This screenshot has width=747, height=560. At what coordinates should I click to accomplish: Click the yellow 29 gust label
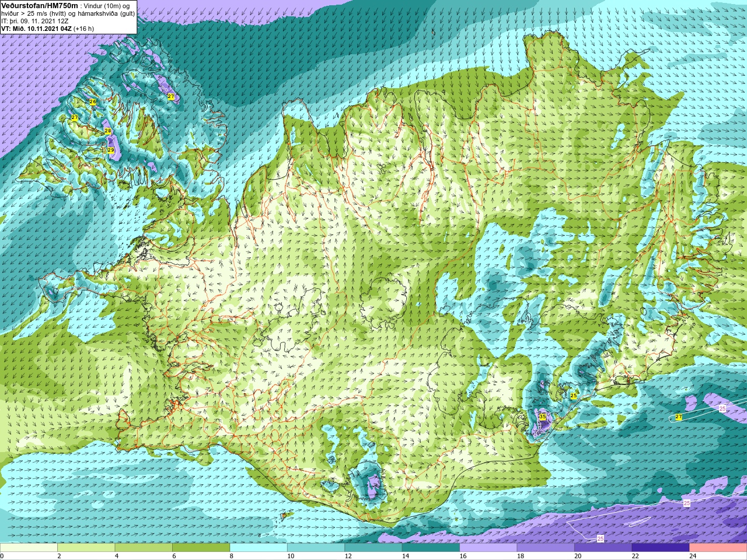tap(111, 150)
